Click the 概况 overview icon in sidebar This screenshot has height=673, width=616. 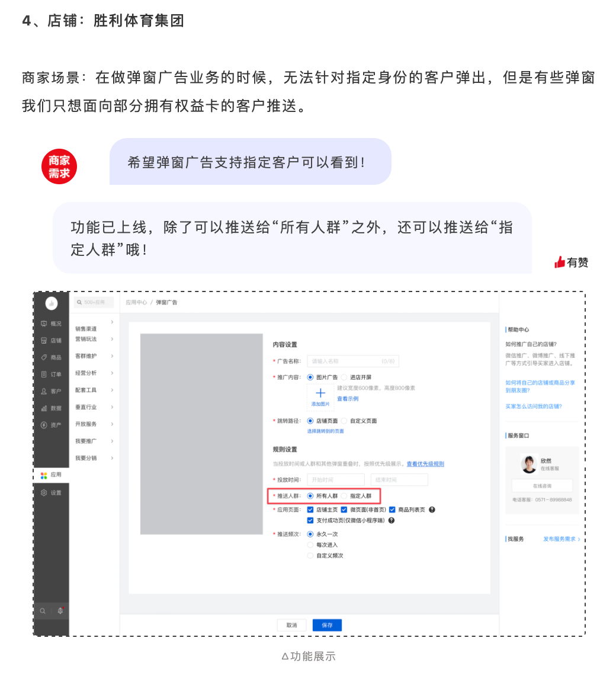click(x=44, y=323)
